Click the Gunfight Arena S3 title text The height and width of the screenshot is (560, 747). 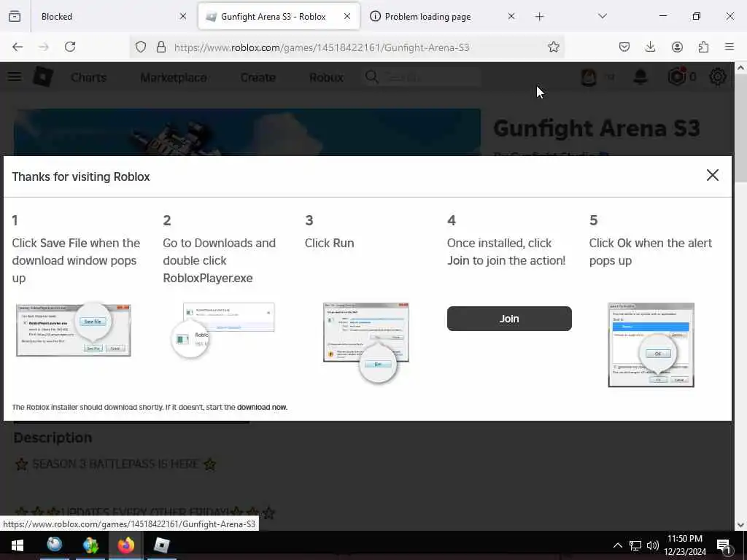pos(597,128)
